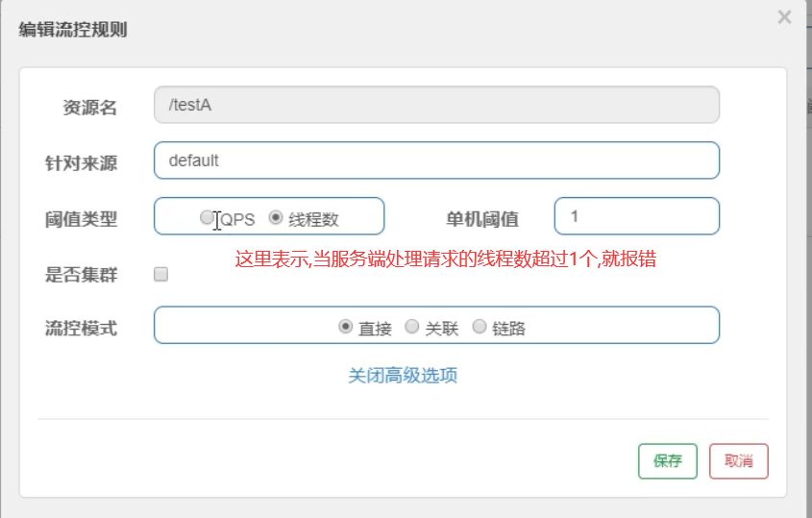Image resolution: width=812 pixels, height=518 pixels.
Task: Enable the 是否集群 checkbox
Action: (x=161, y=274)
